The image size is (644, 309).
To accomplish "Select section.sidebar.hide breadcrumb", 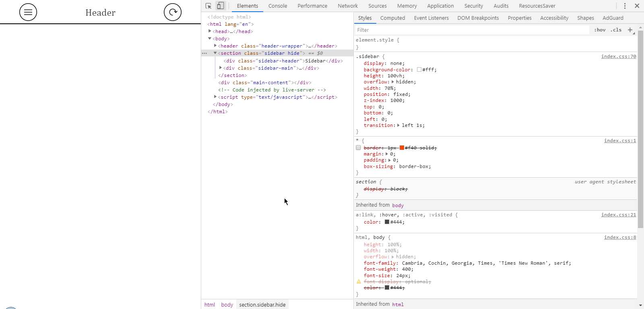I will click(262, 305).
